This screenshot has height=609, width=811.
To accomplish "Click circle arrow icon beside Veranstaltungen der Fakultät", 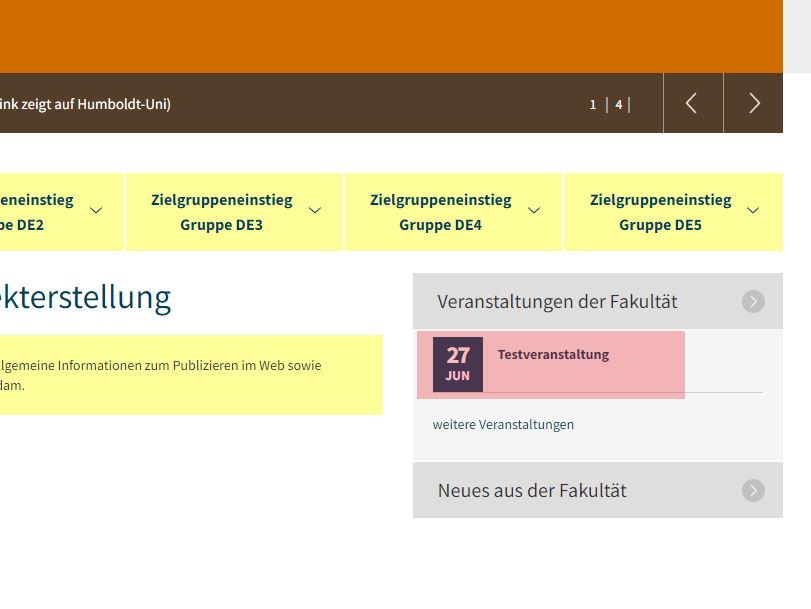I will click(753, 301).
